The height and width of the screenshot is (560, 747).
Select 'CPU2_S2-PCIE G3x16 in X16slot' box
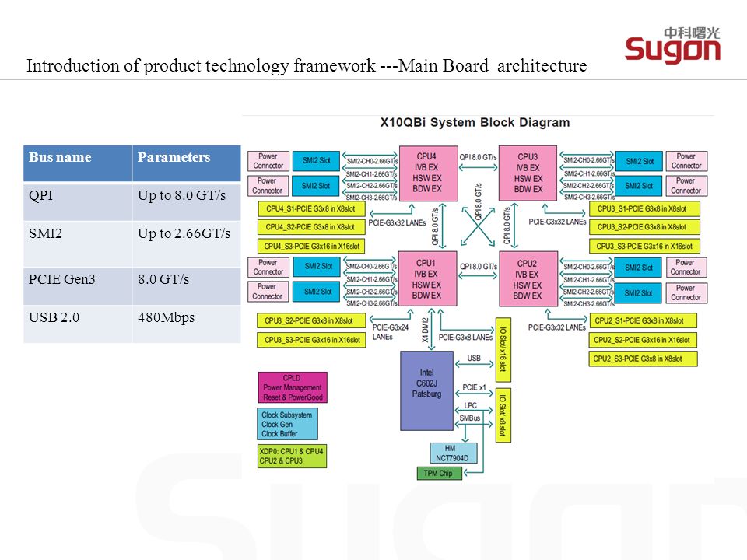pyautogui.click(x=643, y=340)
